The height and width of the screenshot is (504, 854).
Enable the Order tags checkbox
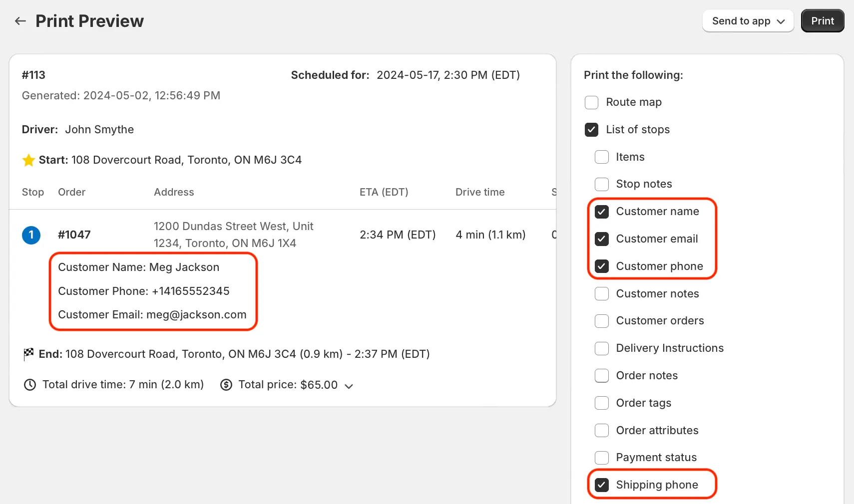602,403
